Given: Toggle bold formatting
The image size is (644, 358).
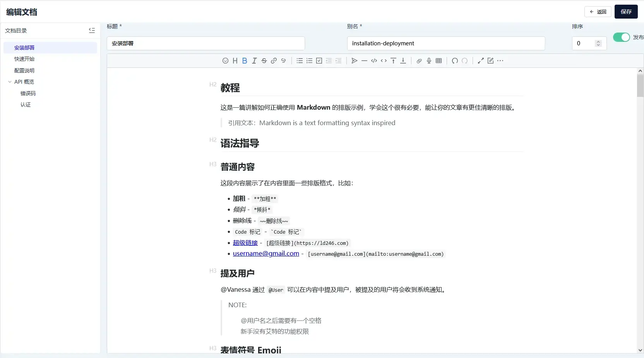Looking at the screenshot, I should 245,60.
